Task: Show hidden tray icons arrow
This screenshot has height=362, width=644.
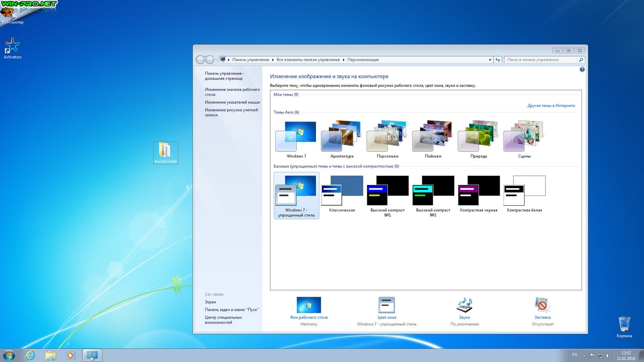Action: click(584, 356)
